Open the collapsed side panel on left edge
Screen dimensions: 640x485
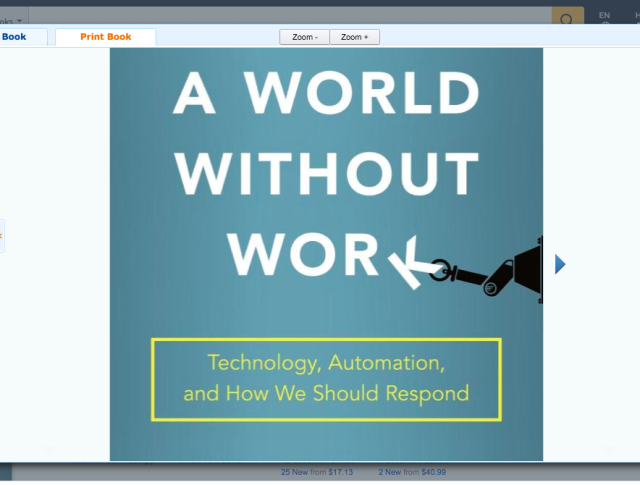pos(2,236)
